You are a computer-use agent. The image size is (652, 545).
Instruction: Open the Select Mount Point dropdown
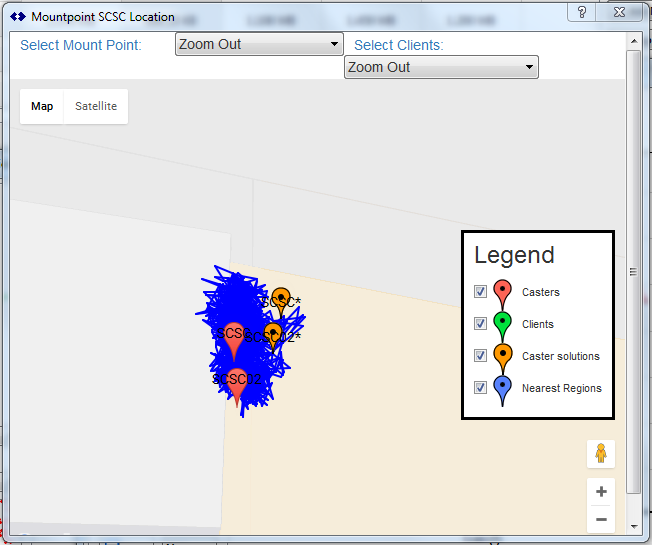[259, 44]
